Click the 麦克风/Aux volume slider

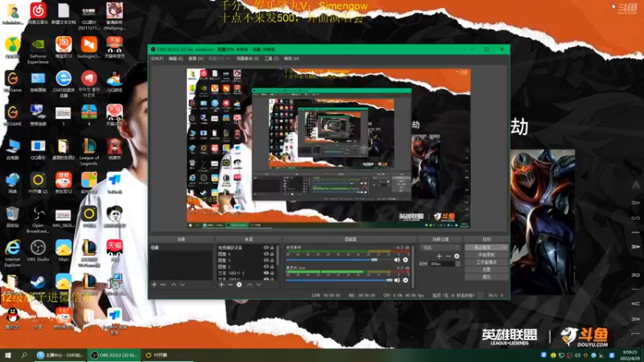point(339,280)
